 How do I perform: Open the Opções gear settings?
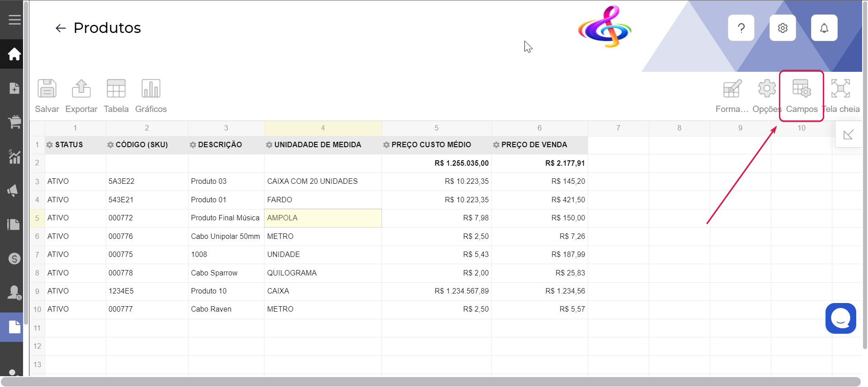click(767, 95)
